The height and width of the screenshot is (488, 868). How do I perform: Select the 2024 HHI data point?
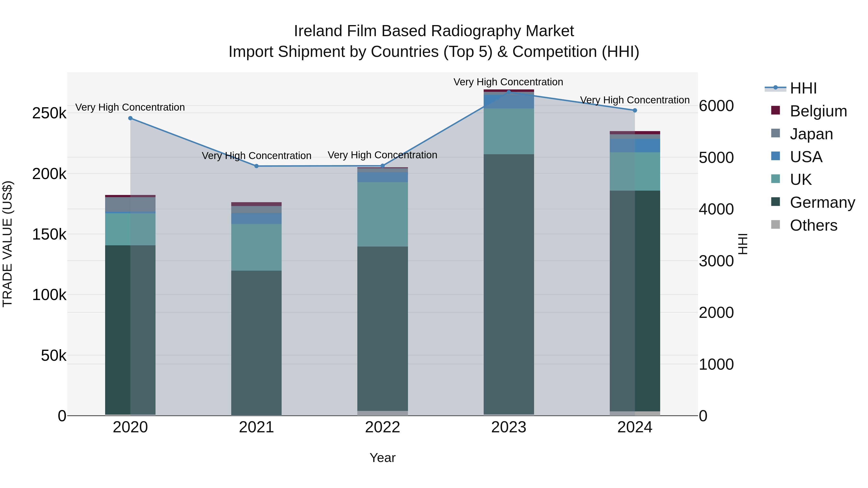click(x=635, y=110)
